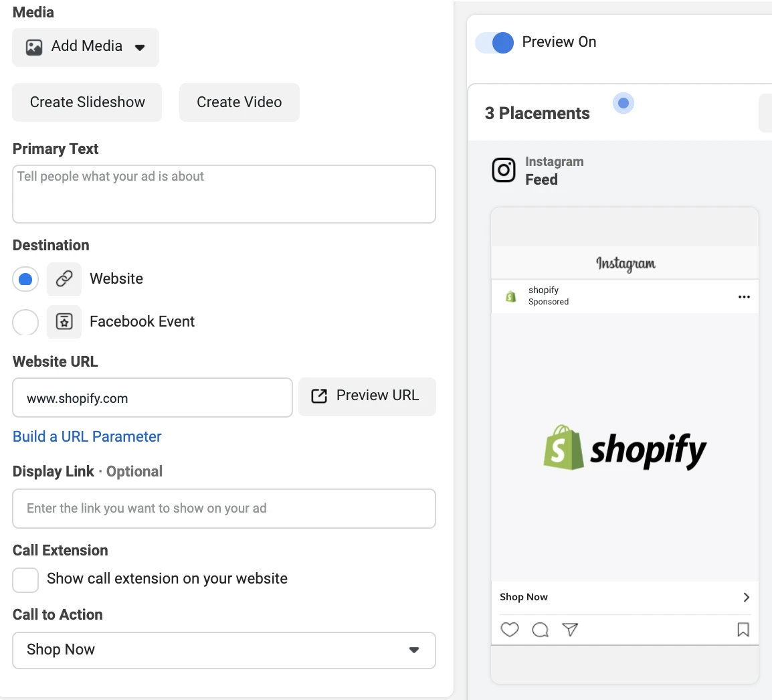The height and width of the screenshot is (700, 772).
Task: Click the Facebook Event calendar star icon
Action: (x=64, y=322)
